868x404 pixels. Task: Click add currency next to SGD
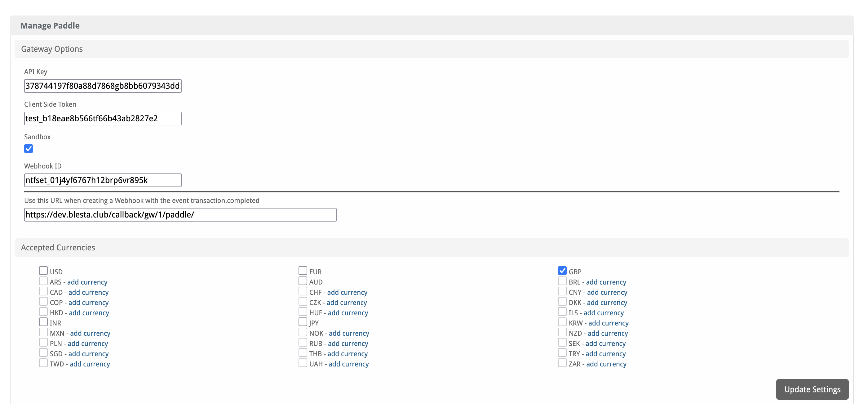89,354
